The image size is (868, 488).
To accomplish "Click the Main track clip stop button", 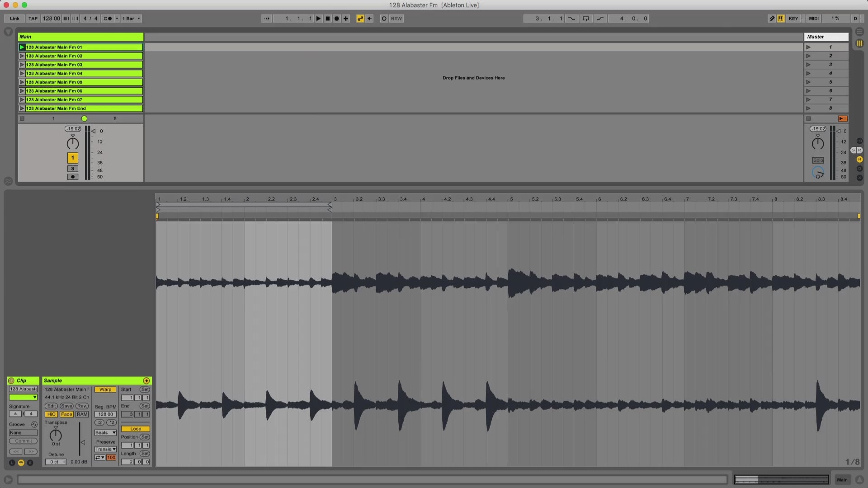I will 22,119.
